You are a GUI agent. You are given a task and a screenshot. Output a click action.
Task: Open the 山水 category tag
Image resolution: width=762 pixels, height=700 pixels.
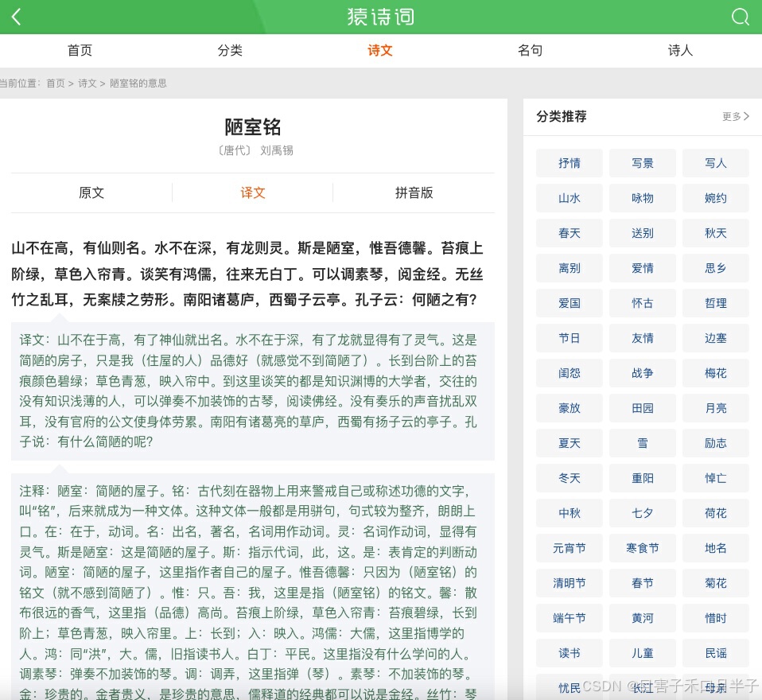(569, 198)
